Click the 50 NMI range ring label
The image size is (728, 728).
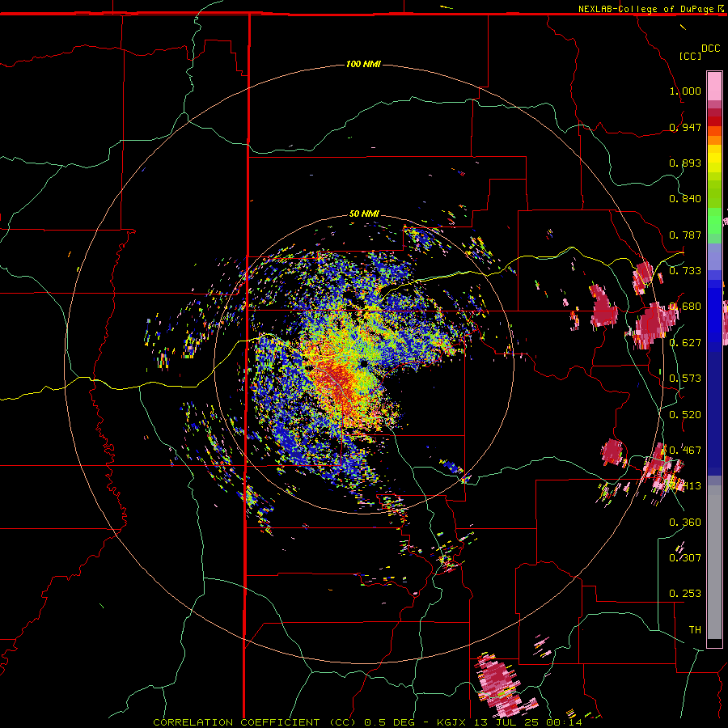point(364,214)
